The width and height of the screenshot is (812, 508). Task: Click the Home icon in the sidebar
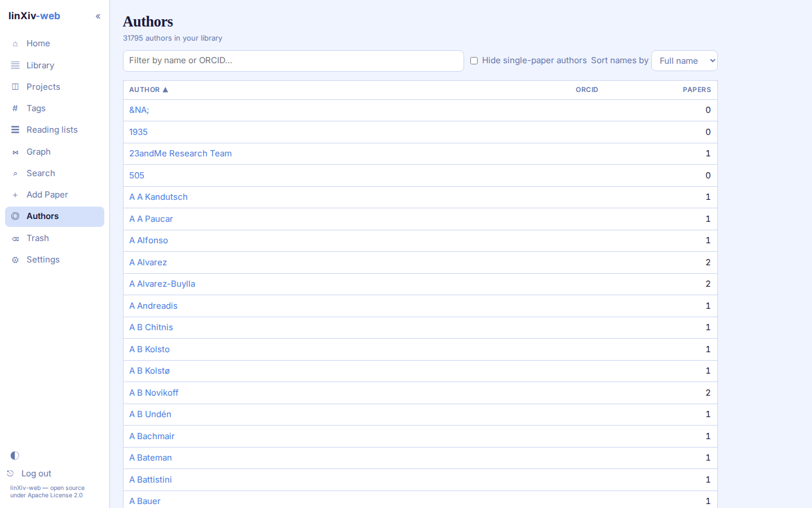point(15,44)
